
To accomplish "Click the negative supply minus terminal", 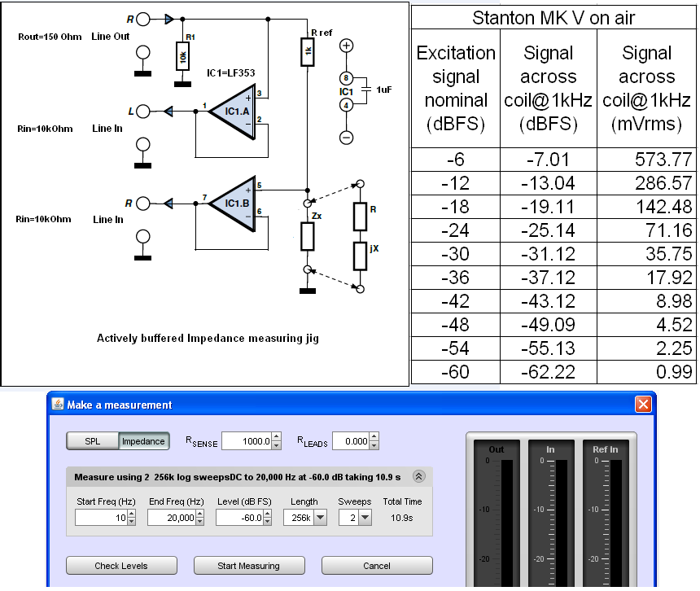I will (x=347, y=138).
